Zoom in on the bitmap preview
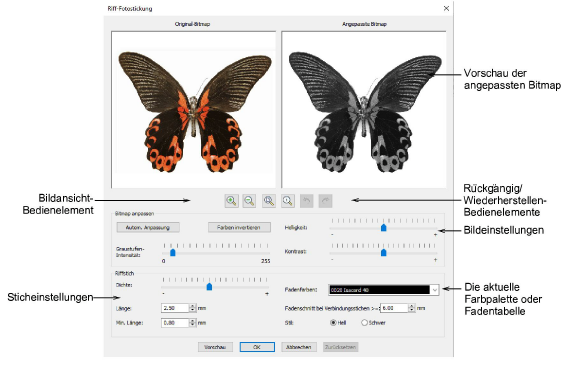 click(x=231, y=201)
